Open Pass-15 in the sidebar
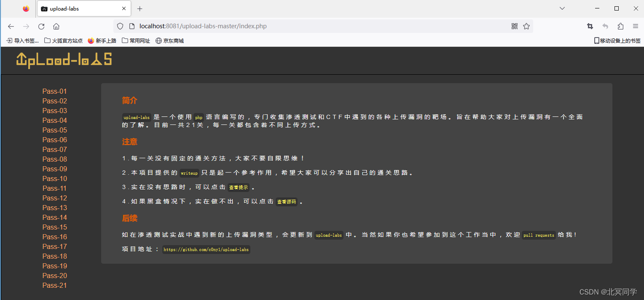644x300 pixels. pos(55,227)
